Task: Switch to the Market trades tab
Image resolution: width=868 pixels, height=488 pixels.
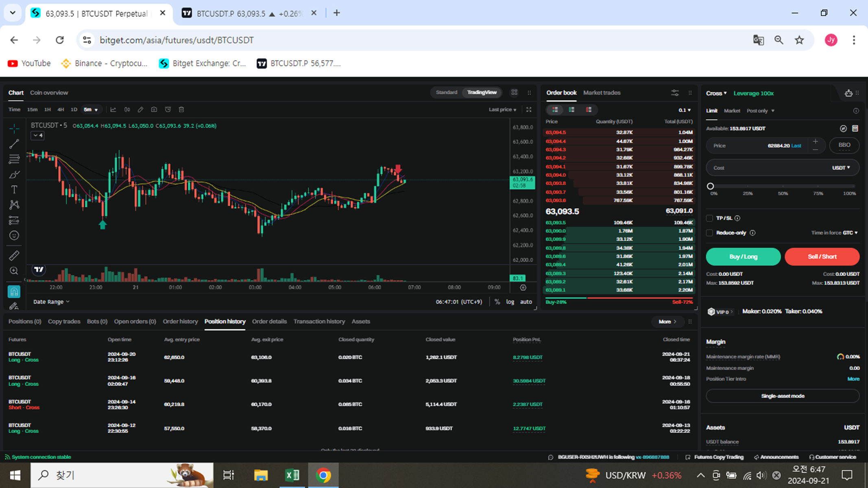Action: tap(602, 93)
